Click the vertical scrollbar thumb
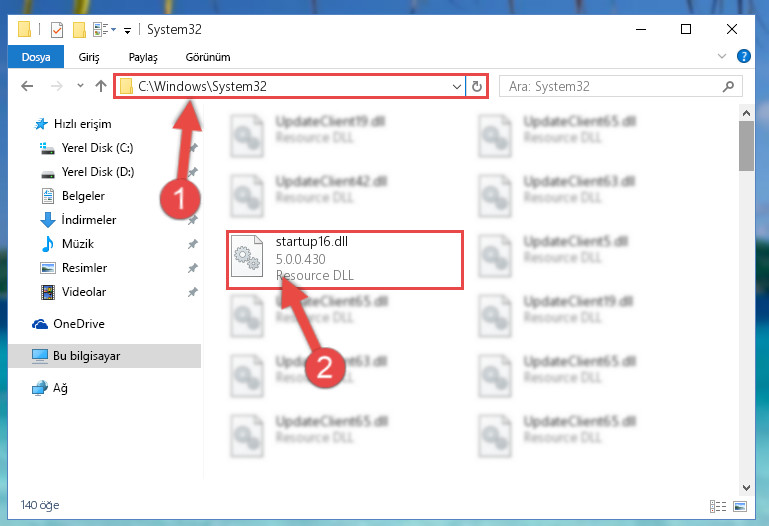This screenshot has height=526, width=769. tap(746, 146)
